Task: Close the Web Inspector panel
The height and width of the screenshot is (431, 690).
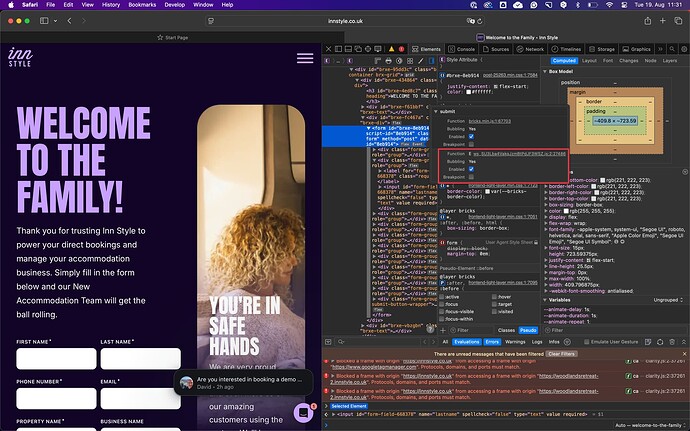Action: 328,49
